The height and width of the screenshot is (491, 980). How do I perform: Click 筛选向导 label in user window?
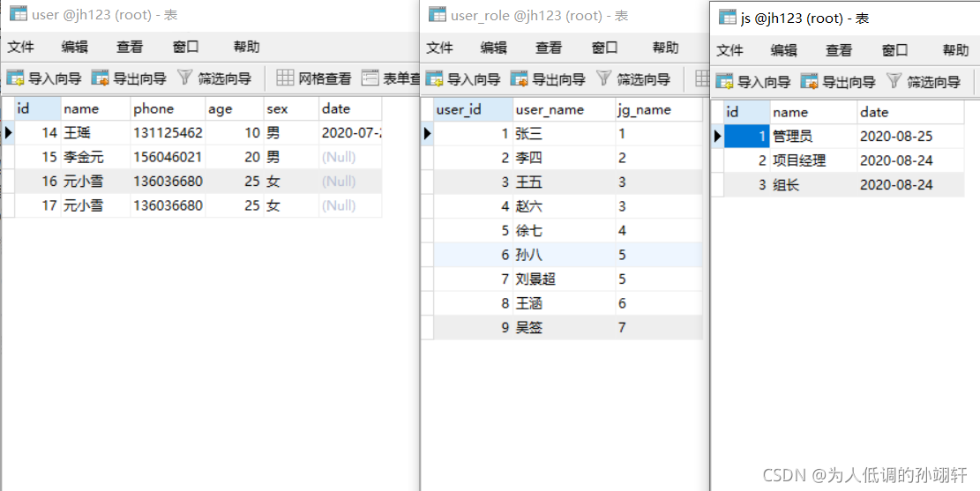point(224,78)
